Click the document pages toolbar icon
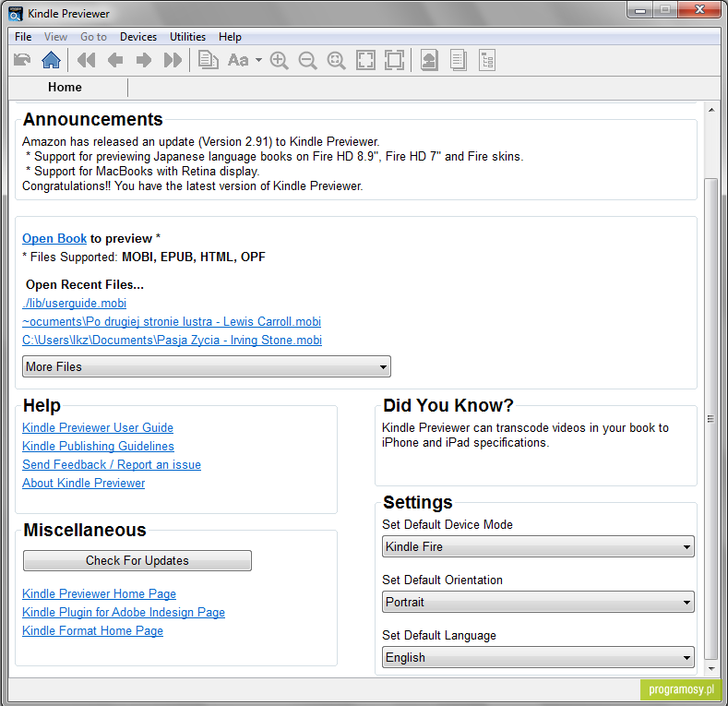Screen dimensions: 728x706 (x=208, y=60)
